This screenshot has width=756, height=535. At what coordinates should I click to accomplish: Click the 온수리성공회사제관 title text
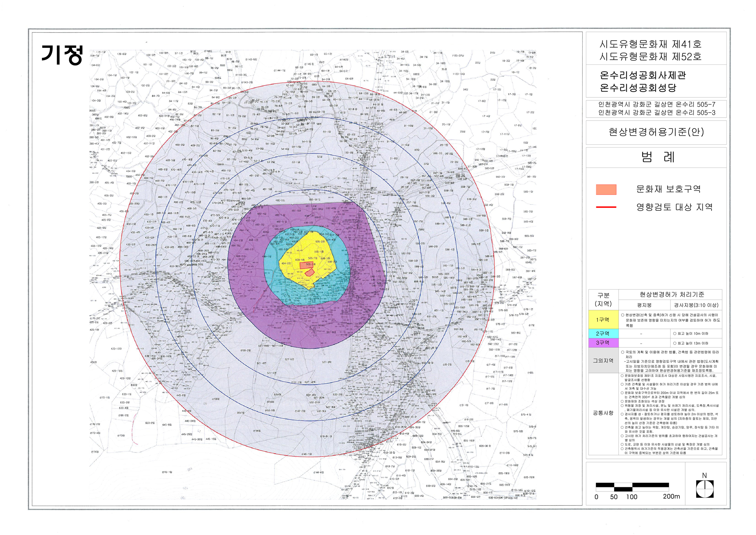(643, 75)
